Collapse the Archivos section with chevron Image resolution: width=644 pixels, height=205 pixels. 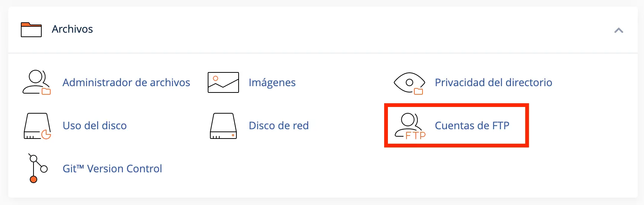tap(619, 30)
